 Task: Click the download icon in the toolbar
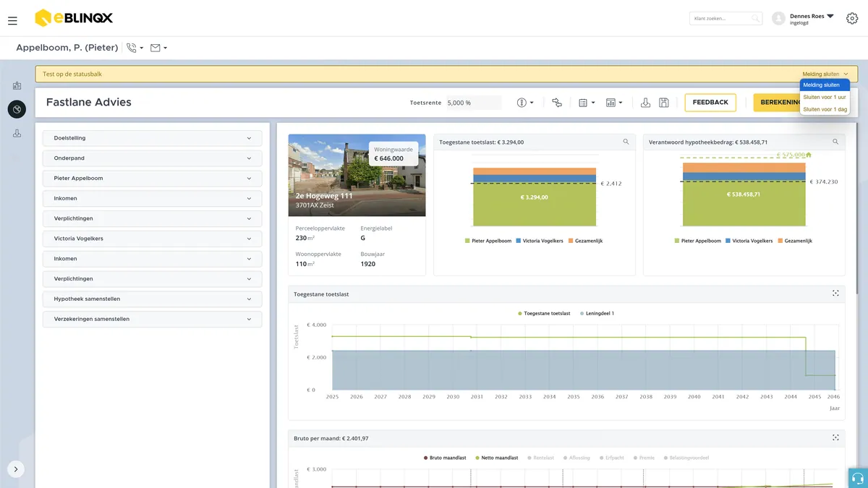pyautogui.click(x=645, y=103)
